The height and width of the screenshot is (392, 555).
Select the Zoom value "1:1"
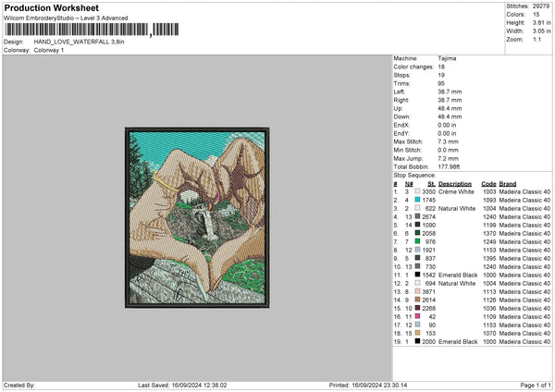tap(536, 39)
